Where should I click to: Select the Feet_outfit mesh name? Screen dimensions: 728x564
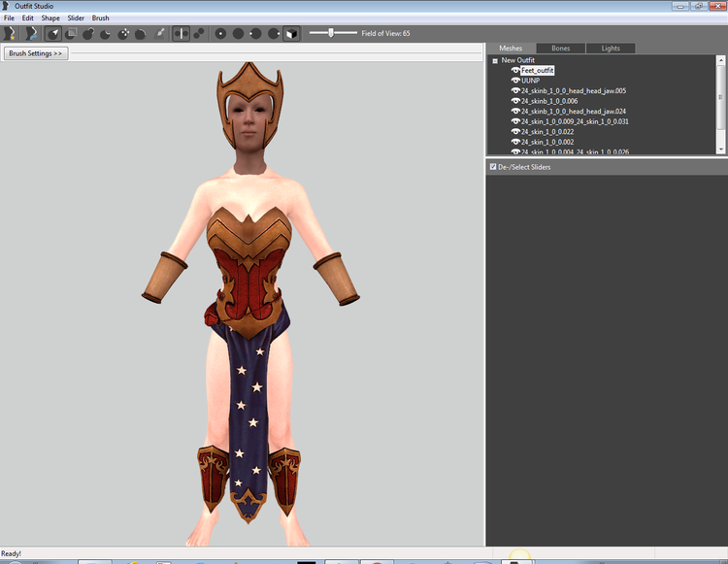(537, 71)
